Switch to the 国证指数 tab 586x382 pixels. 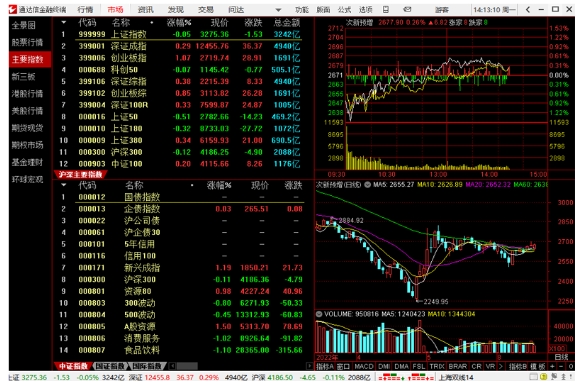coord(109,366)
